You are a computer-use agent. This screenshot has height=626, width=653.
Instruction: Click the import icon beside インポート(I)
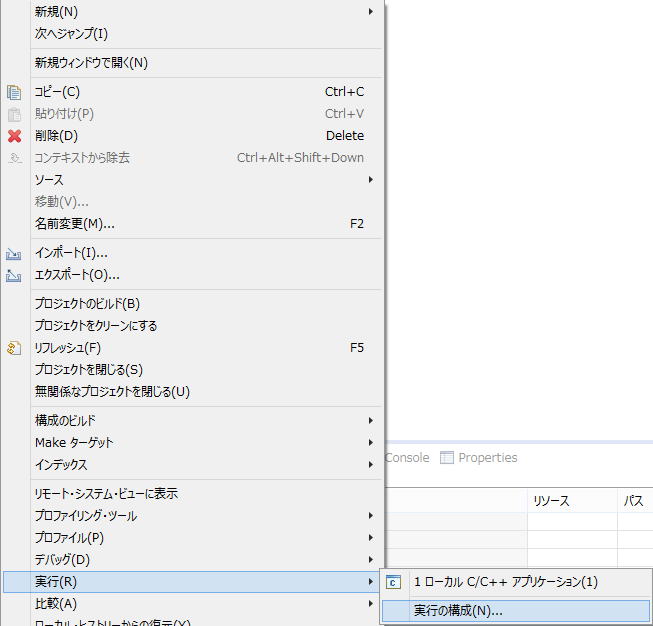click(x=13, y=254)
